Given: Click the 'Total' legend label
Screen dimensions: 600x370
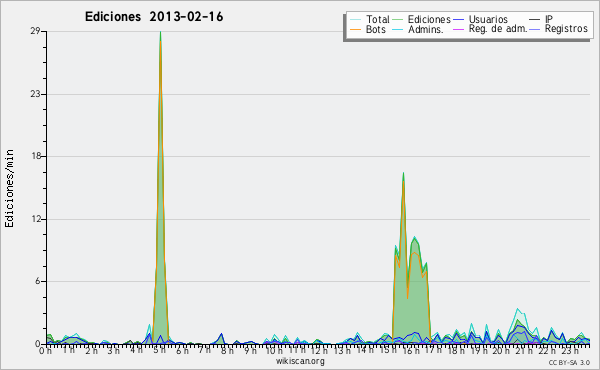Looking at the screenshot, I should [378, 19].
